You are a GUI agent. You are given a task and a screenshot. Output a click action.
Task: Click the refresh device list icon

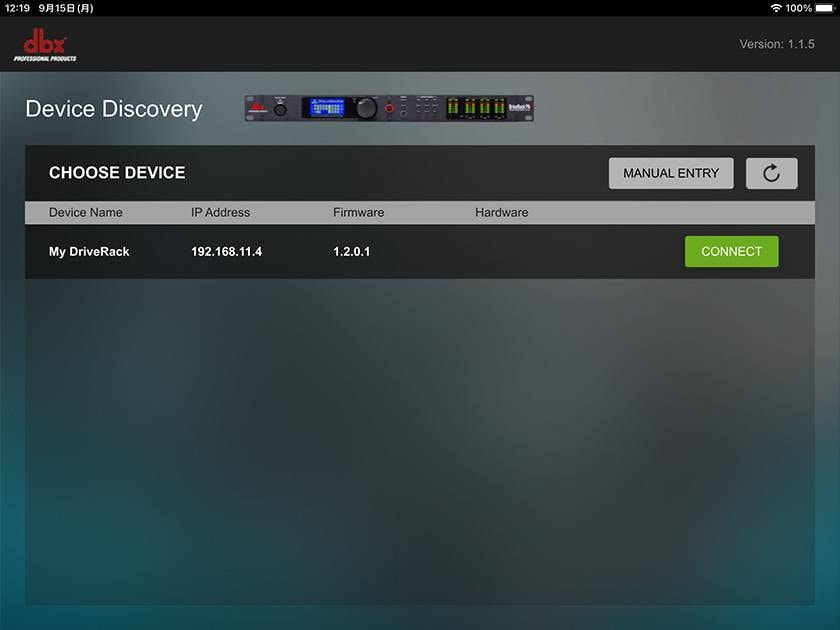771,173
